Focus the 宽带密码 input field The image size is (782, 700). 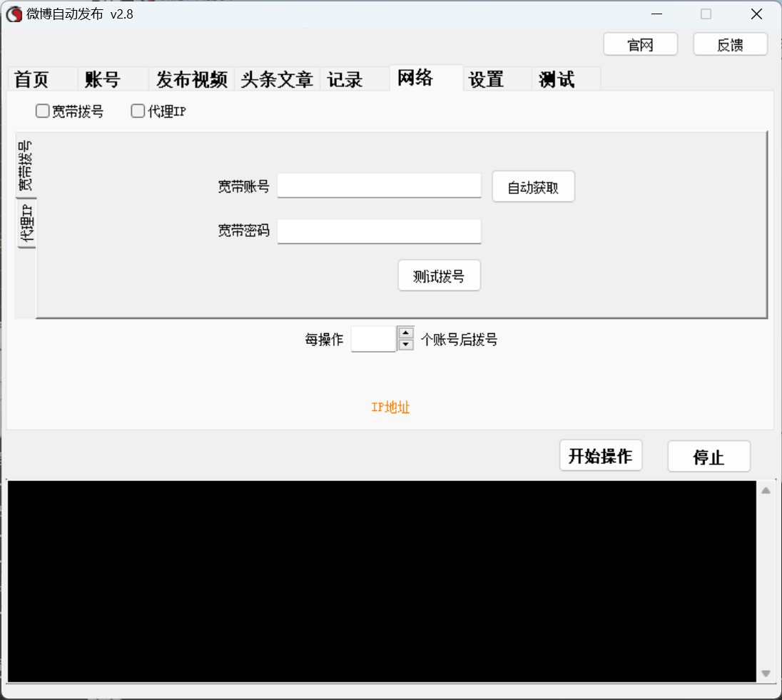tap(379, 231)
